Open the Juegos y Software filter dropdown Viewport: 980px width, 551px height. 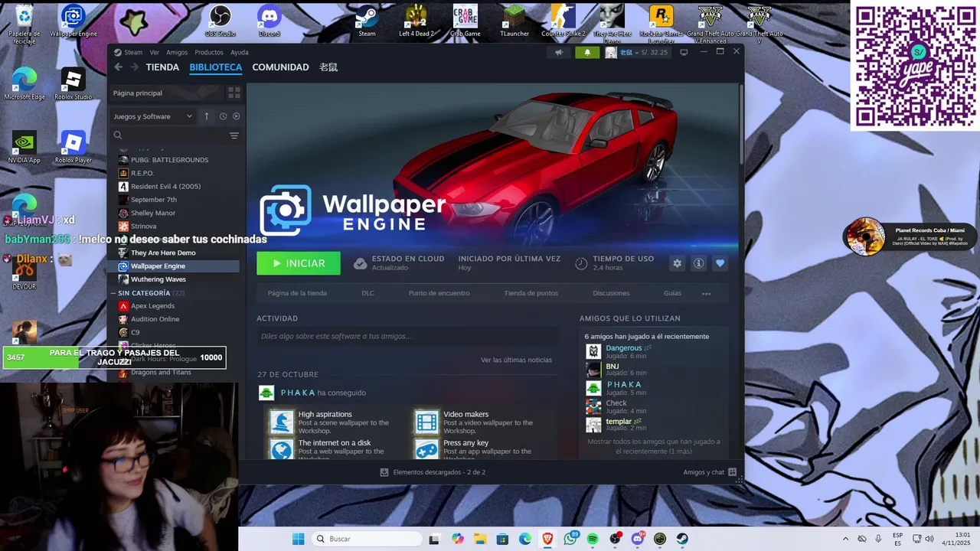pyautogui.click(x=153, y=116)
